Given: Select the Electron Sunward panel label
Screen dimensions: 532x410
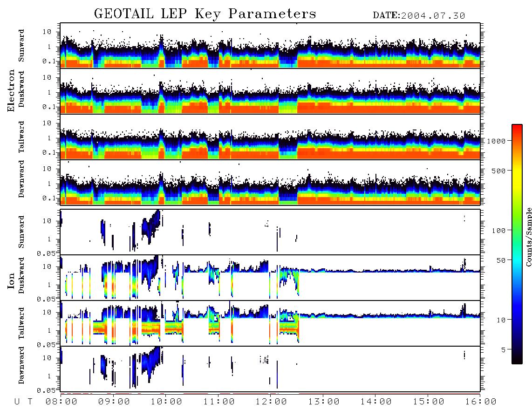Looking at the screenshot, I should point(21,46).
